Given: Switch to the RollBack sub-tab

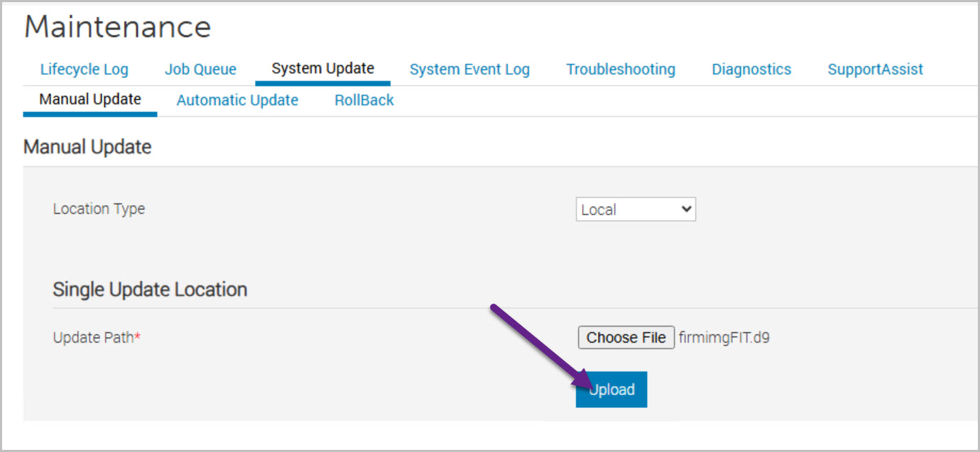Looking at the screenshot, I should 364,100.
